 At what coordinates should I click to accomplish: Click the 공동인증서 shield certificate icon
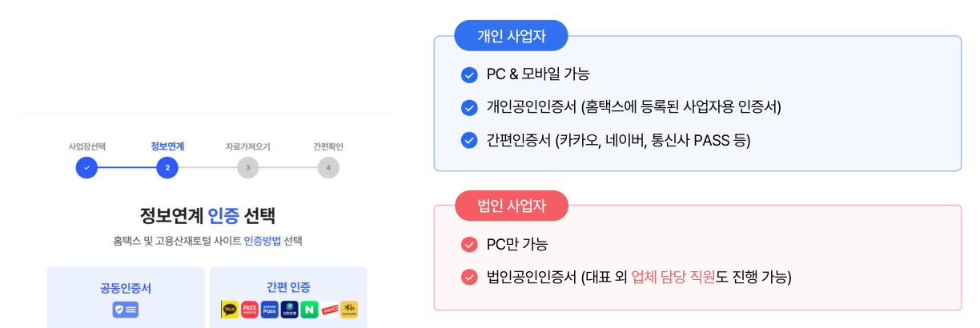point(125,310)
